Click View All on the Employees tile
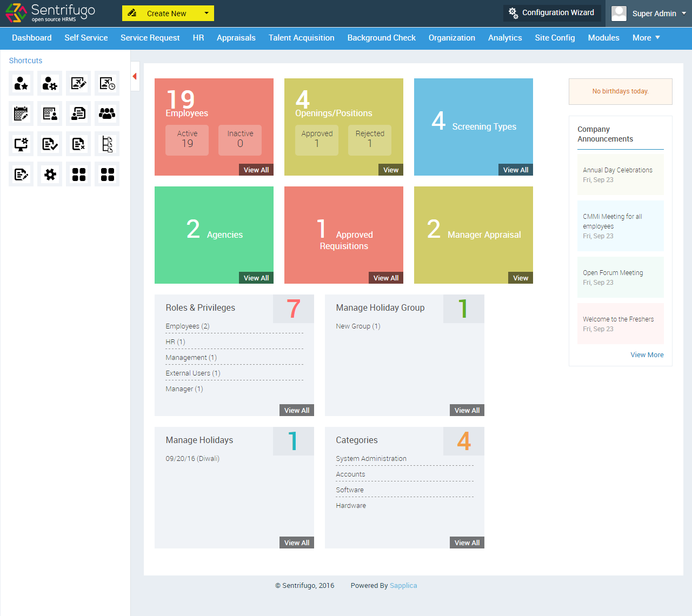The image size is (692, 616). 256,169
